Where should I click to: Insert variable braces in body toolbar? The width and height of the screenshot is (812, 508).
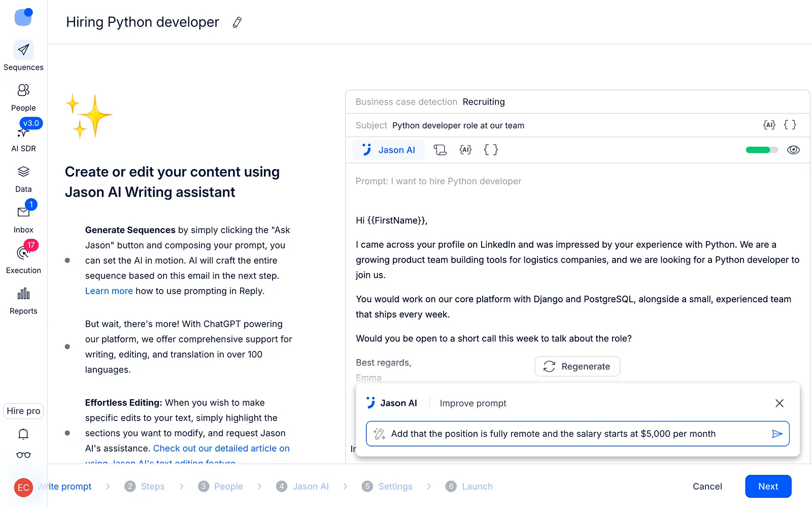click(491, 150)
